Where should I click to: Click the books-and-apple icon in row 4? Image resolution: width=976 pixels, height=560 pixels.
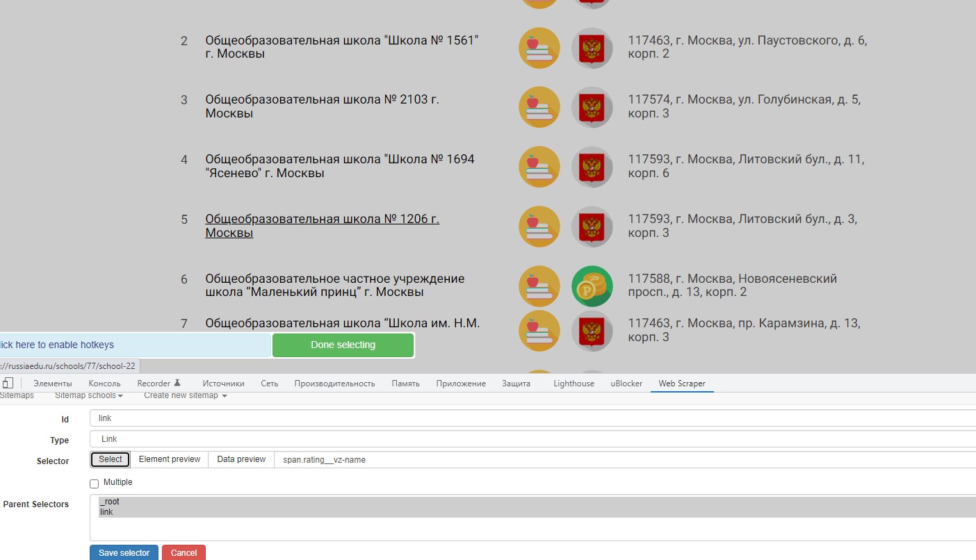click(539, 167)
